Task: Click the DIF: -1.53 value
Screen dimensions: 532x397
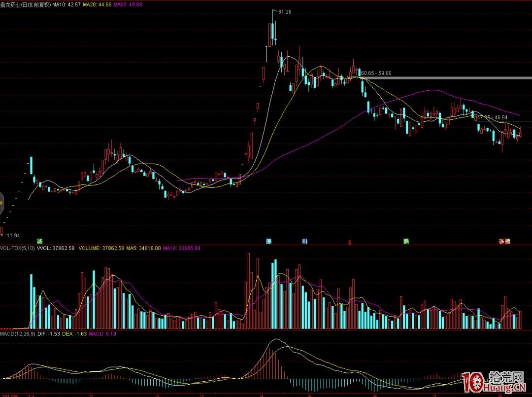Action: [48, 334]
